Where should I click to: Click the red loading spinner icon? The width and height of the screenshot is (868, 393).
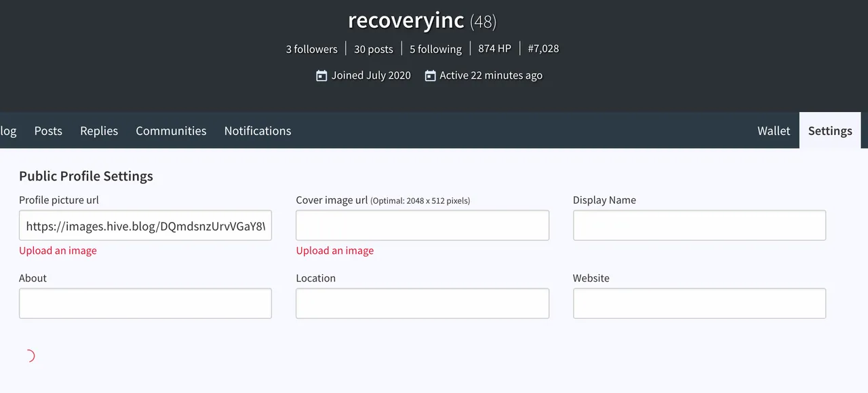point(28,356)
